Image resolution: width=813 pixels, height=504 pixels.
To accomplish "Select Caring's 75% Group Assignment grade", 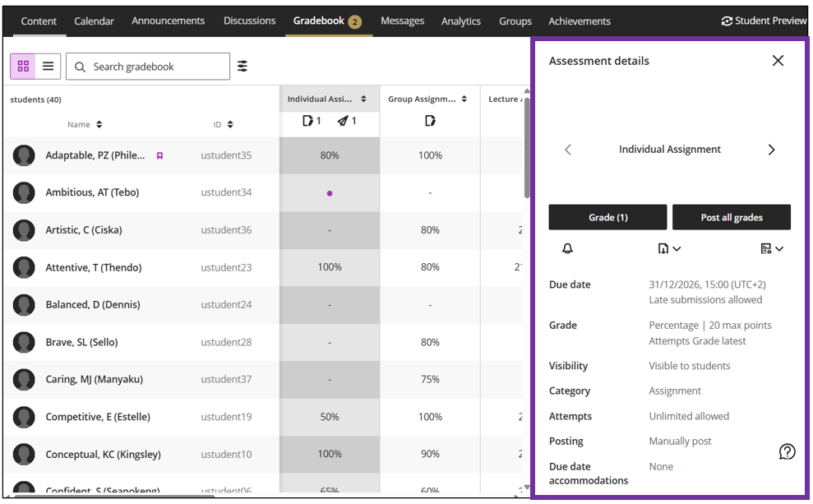I will [430, 380].
